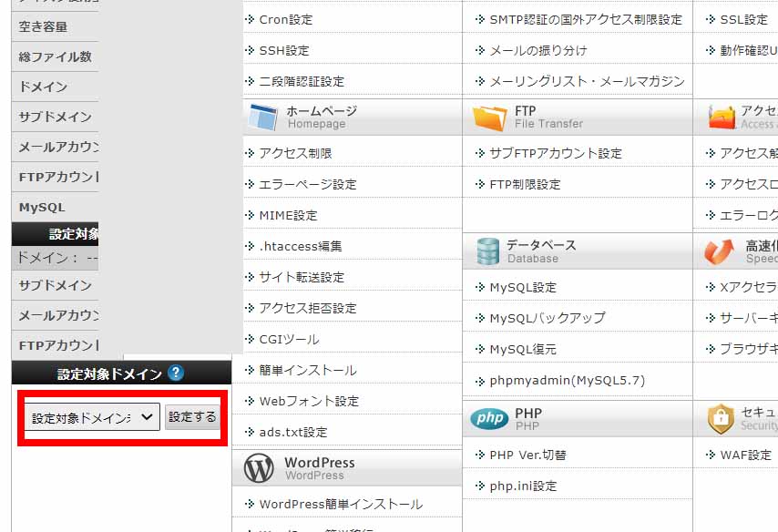Viewport: 778px width, 532px height.
Task: Click the PHP logo icon
Action: pos(489,419)
